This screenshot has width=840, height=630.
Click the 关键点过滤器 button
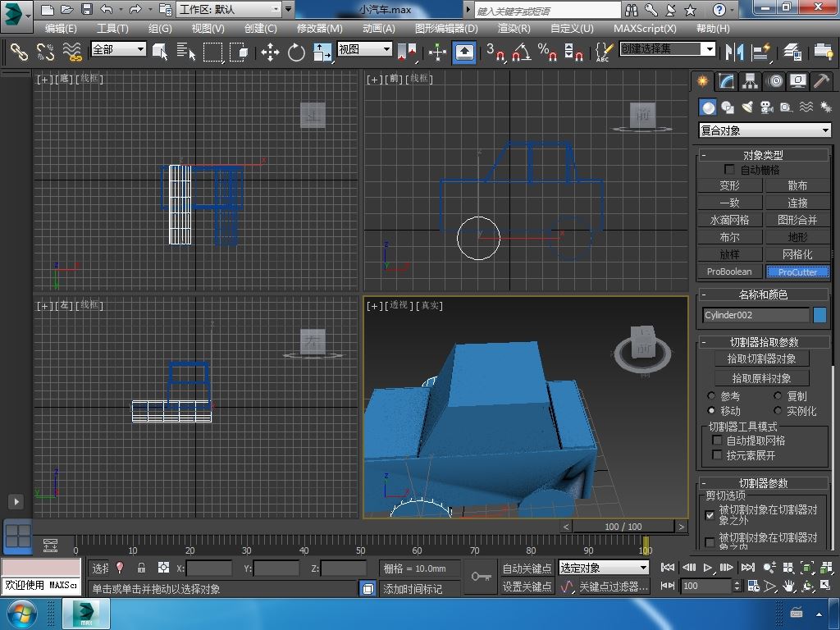614,587
